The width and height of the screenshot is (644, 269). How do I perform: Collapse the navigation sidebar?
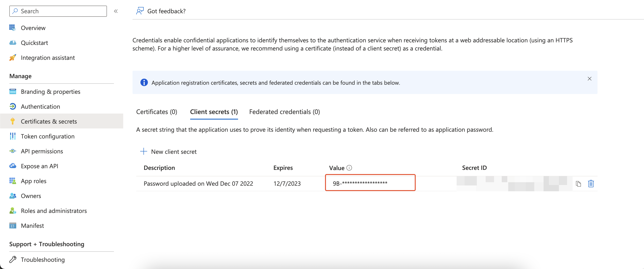(116, 11)
